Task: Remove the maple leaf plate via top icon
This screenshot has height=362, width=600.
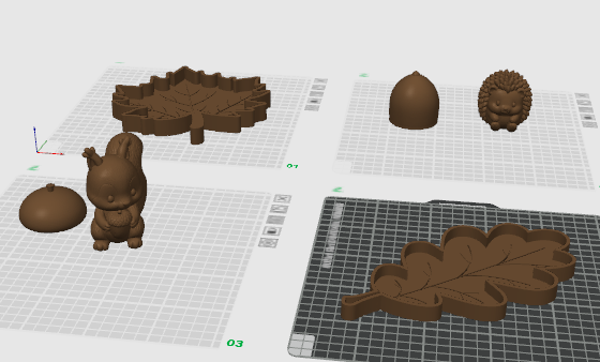Action: click(x=321, y=81)
